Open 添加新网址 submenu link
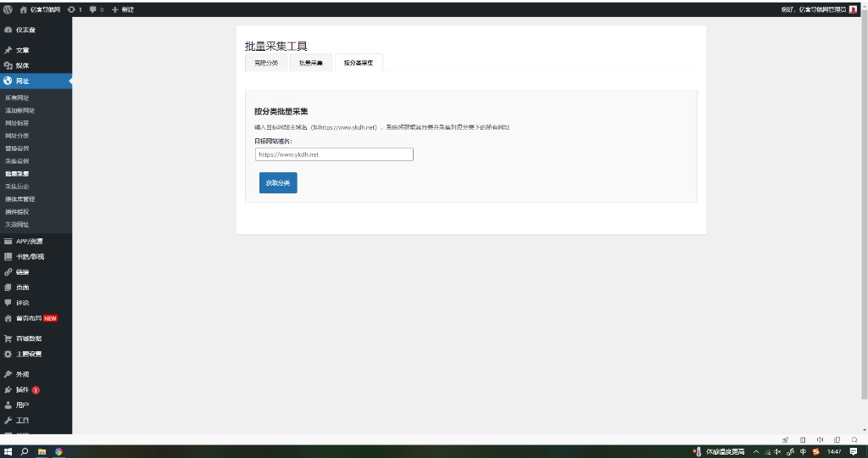 (20, 110)
